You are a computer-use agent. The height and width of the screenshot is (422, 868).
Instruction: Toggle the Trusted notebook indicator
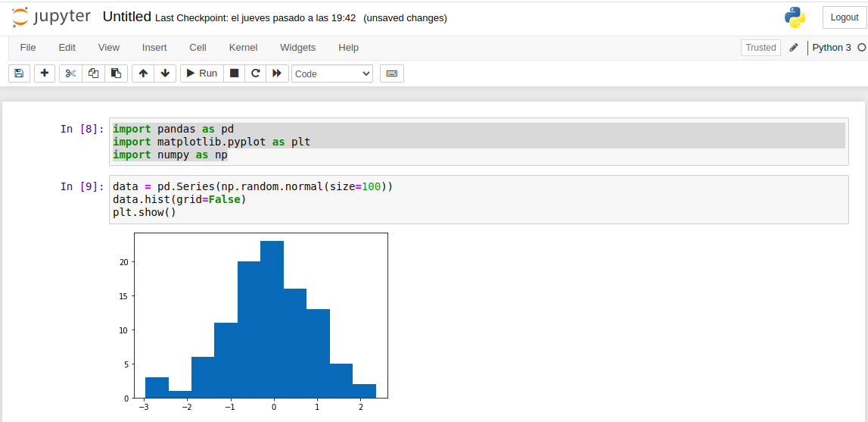[761, 48]
